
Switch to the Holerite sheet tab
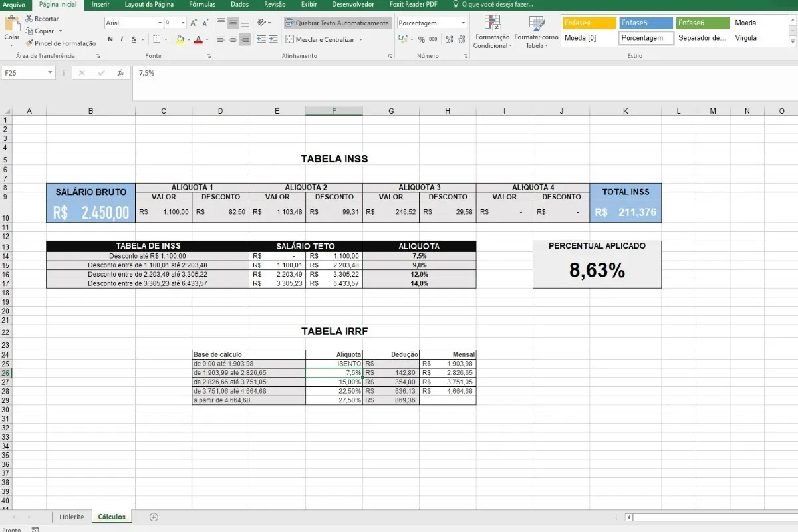tap(72, 517)
